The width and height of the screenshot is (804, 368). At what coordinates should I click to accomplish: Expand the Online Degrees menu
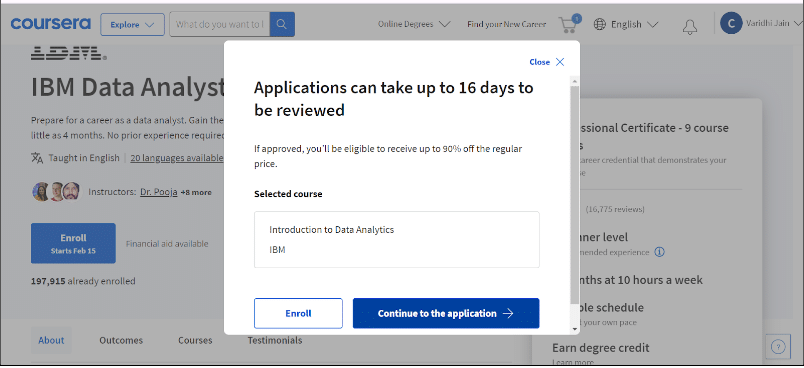pos(414,24)
